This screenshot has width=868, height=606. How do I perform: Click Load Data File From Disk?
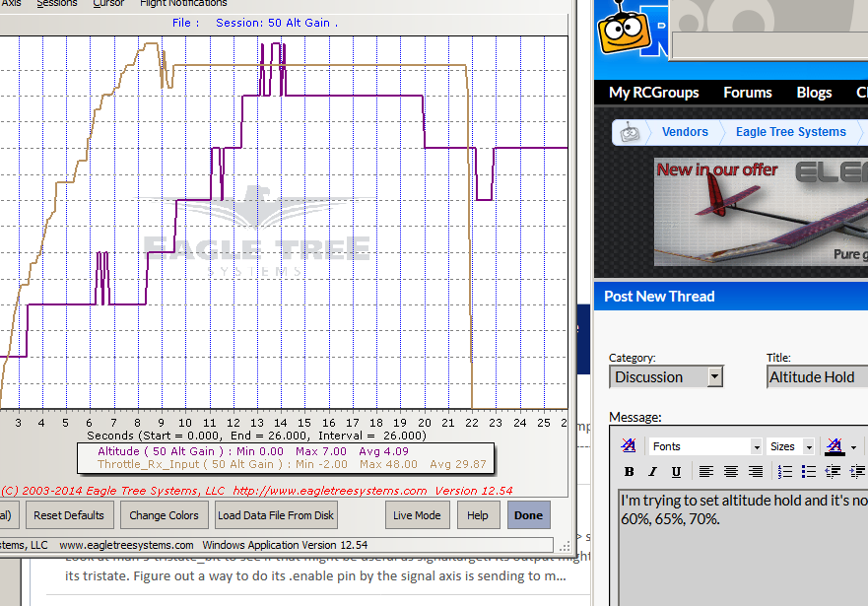276,515
